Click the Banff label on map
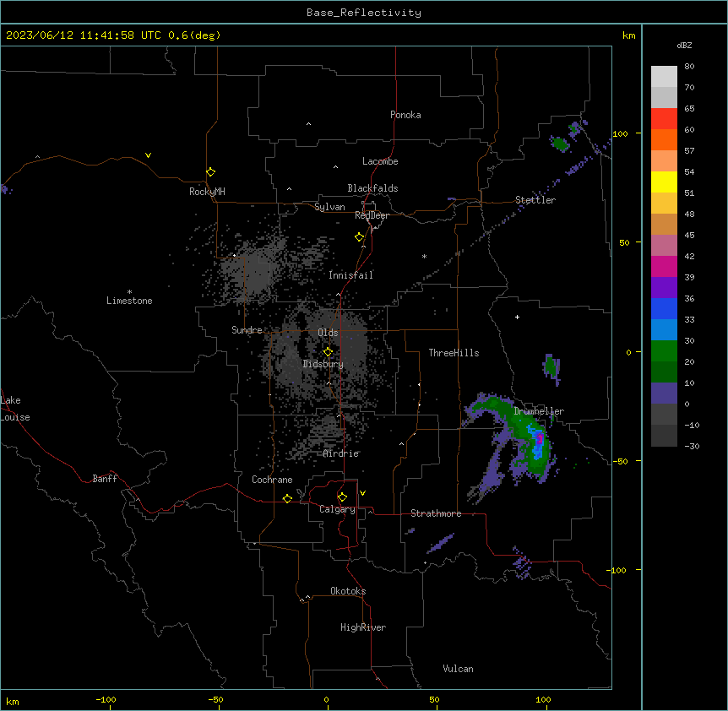Screen dimensions: 728x711 coord(105,479)
